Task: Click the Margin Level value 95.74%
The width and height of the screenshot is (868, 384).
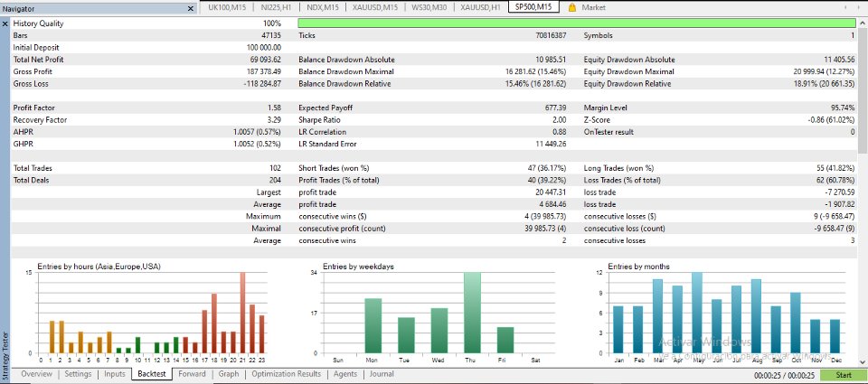Action: coord(843,108)
